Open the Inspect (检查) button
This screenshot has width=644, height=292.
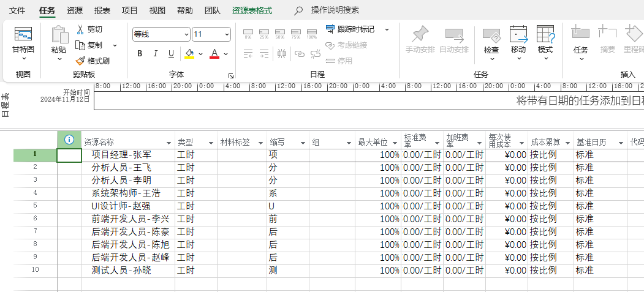(x=491, y=43)
